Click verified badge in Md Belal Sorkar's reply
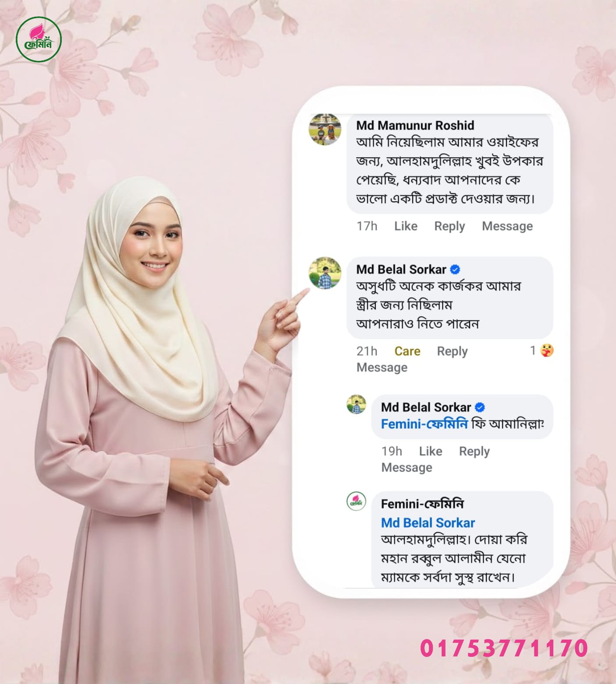The width and height of the screenshot is (616, 684). pos(480,407)
